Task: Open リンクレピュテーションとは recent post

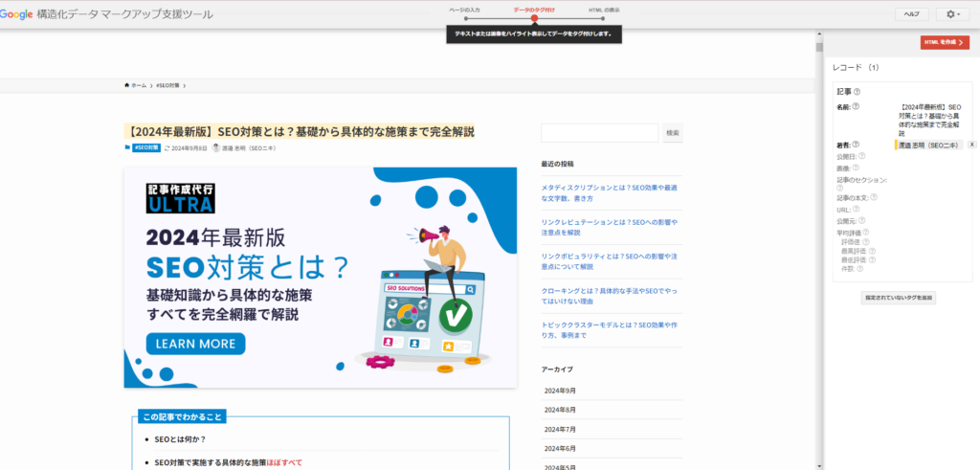Action: point(610,227)
